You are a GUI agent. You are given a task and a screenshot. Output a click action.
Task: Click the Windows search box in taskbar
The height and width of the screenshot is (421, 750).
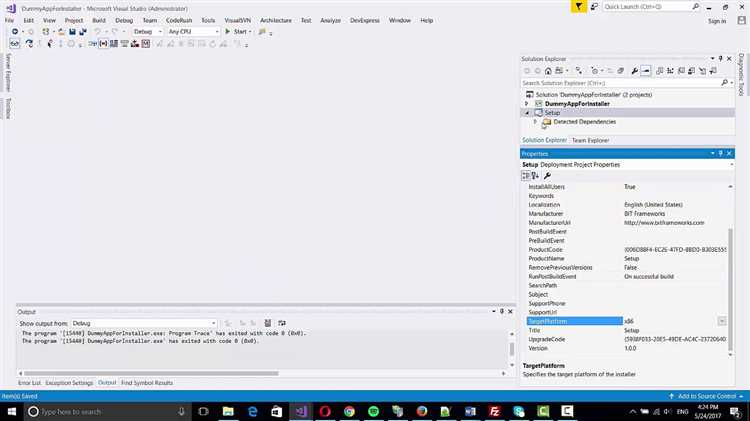coord(107,411)
